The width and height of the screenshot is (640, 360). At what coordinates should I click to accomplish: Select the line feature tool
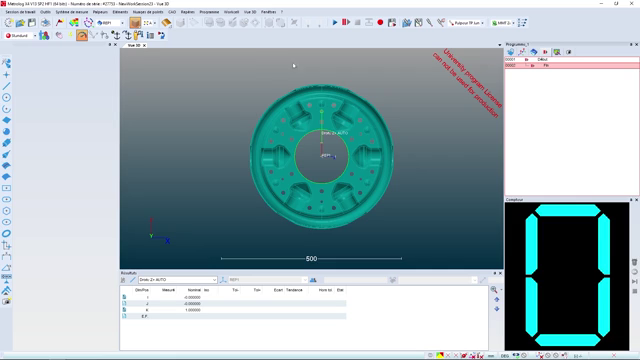6,86
